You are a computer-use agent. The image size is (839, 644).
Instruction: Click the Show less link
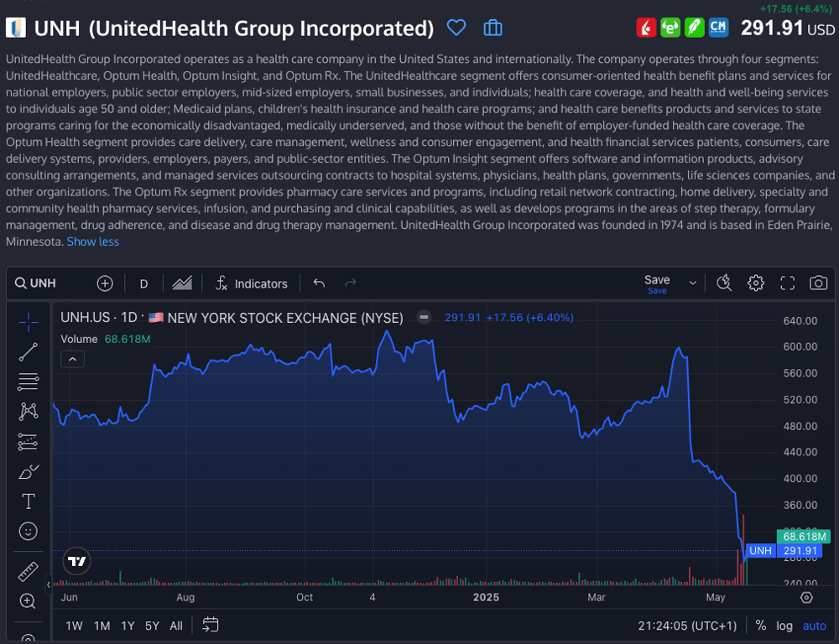(x=93, y=241)
